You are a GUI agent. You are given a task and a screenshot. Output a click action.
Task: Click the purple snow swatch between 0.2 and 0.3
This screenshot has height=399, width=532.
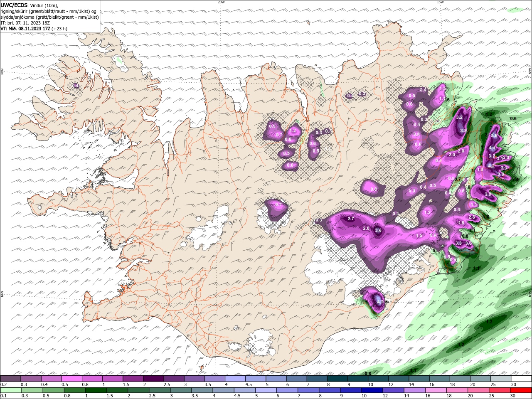[10, 379]
